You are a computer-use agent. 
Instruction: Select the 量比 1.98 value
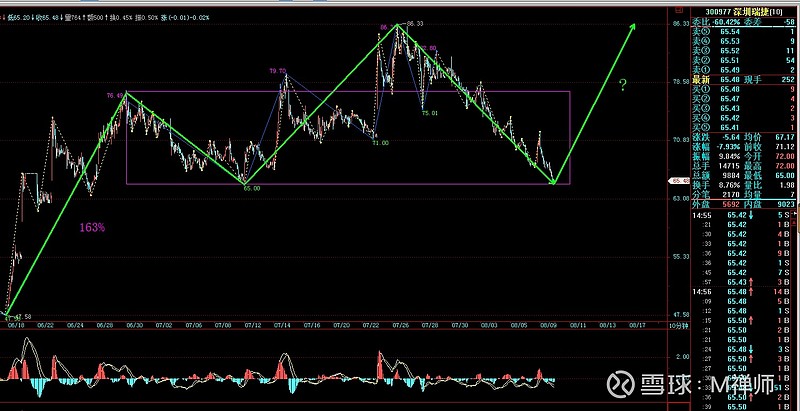pos(789,185)
